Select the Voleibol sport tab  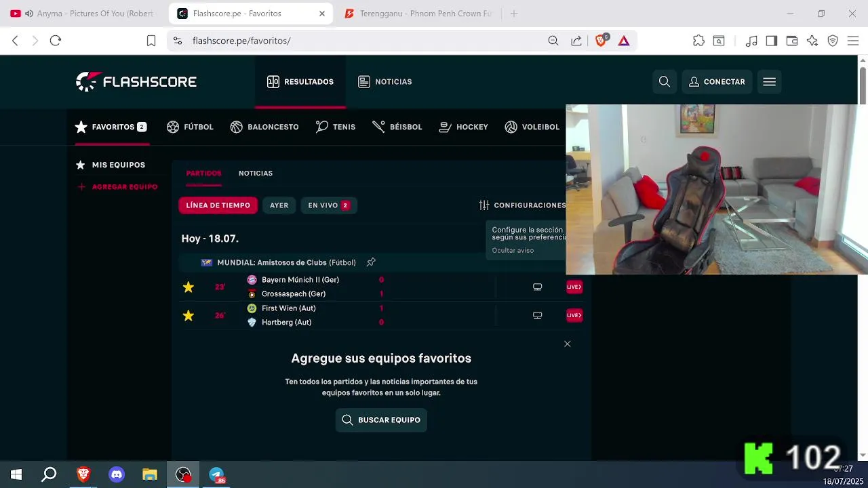coord(532,127)
